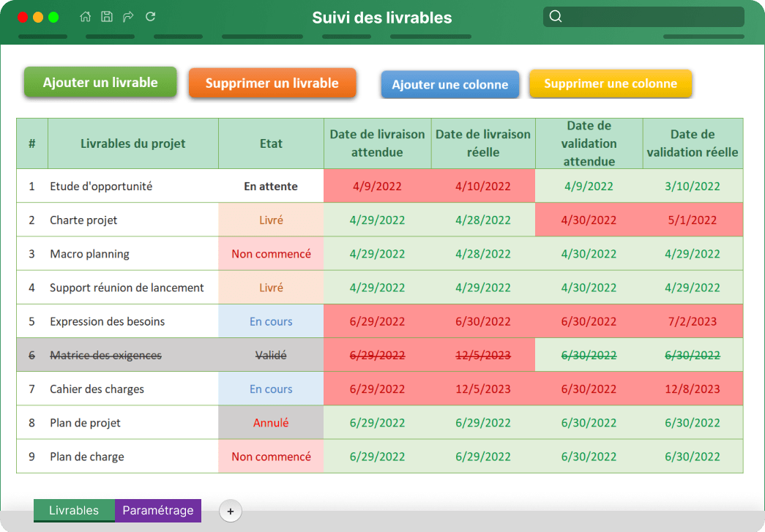
Task: Switch to the Paramétrage tab
Action: 158,511
